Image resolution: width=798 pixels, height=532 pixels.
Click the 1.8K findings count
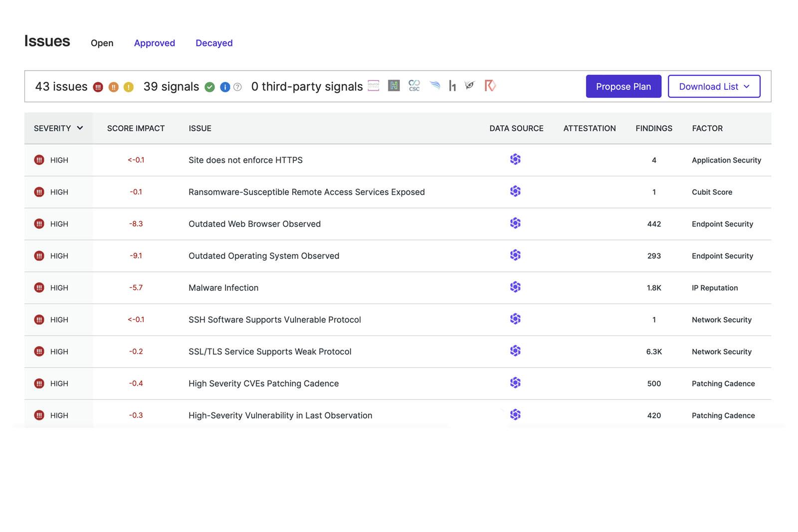click(x=654, y=288)
